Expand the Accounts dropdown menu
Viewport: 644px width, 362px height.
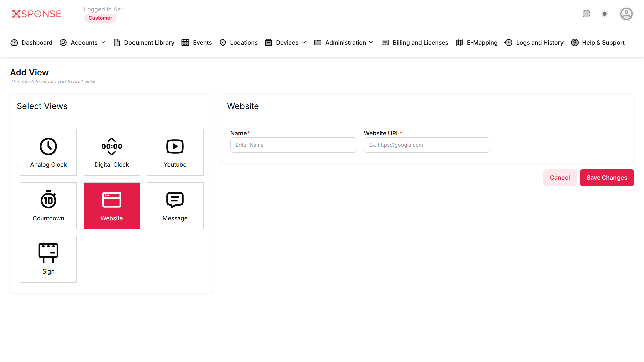[x=83, y=43]
